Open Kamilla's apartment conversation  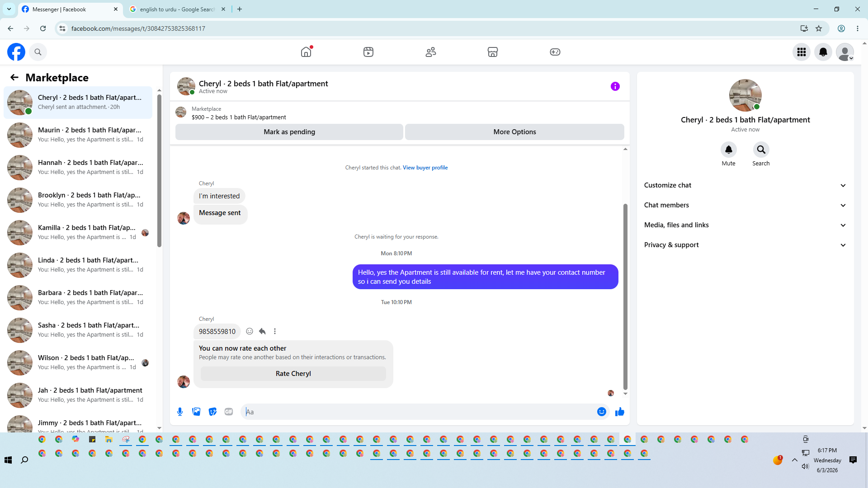click(78, 232)
